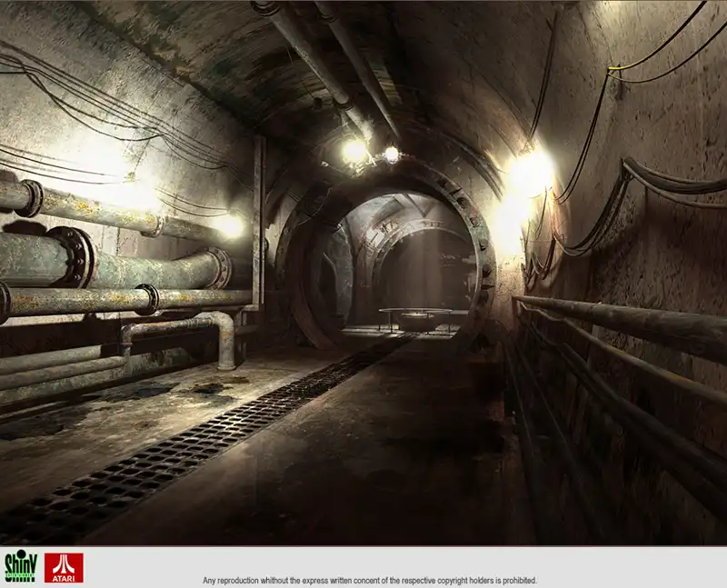This screenshot has height=588, width=727.
Task: Click the brightest ceiling lamp above the hatch
Action: click(x=354, y=151)
